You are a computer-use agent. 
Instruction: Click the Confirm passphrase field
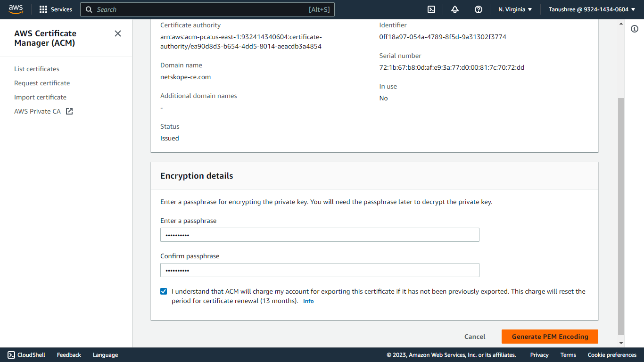(320, 270)
